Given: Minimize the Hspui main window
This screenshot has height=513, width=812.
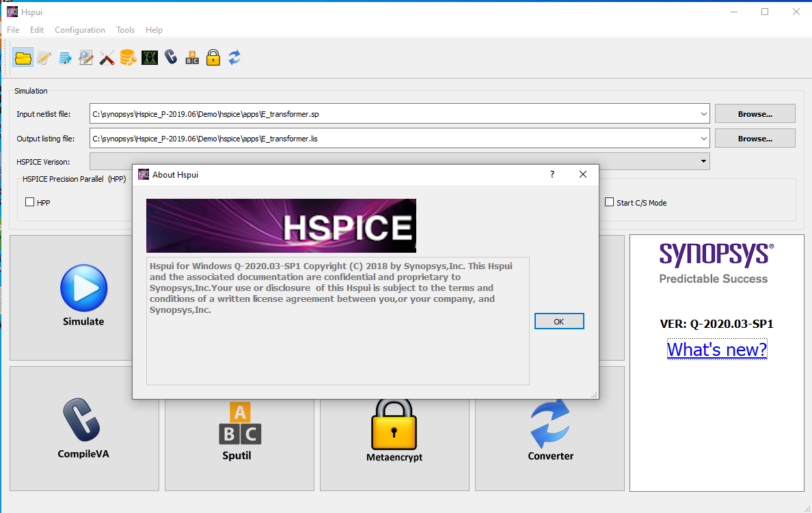Looking at the screenshot, I should coord(734,12).
